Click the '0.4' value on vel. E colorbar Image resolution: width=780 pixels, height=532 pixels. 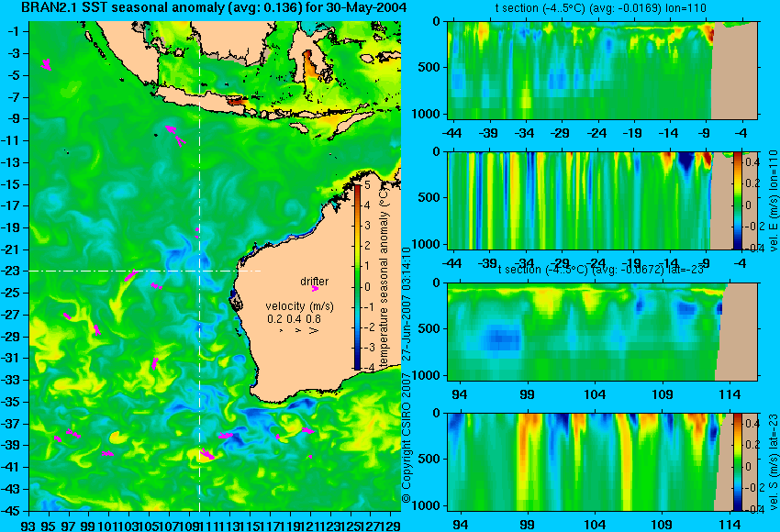[752, 162]
